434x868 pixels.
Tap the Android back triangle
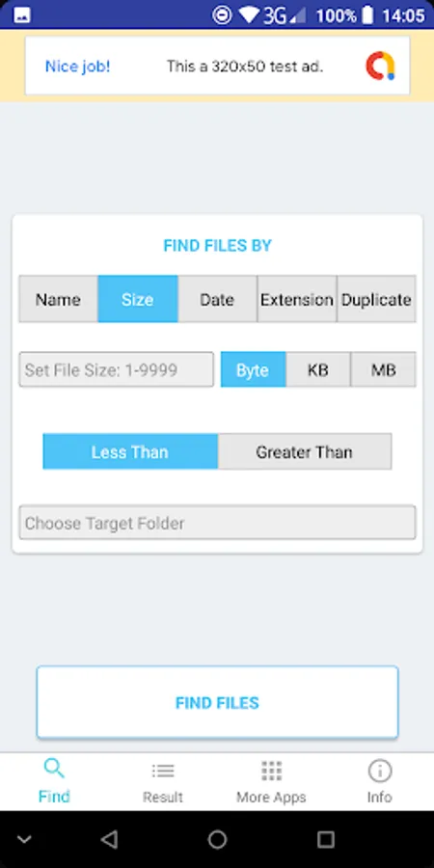(x=109, y=840)
